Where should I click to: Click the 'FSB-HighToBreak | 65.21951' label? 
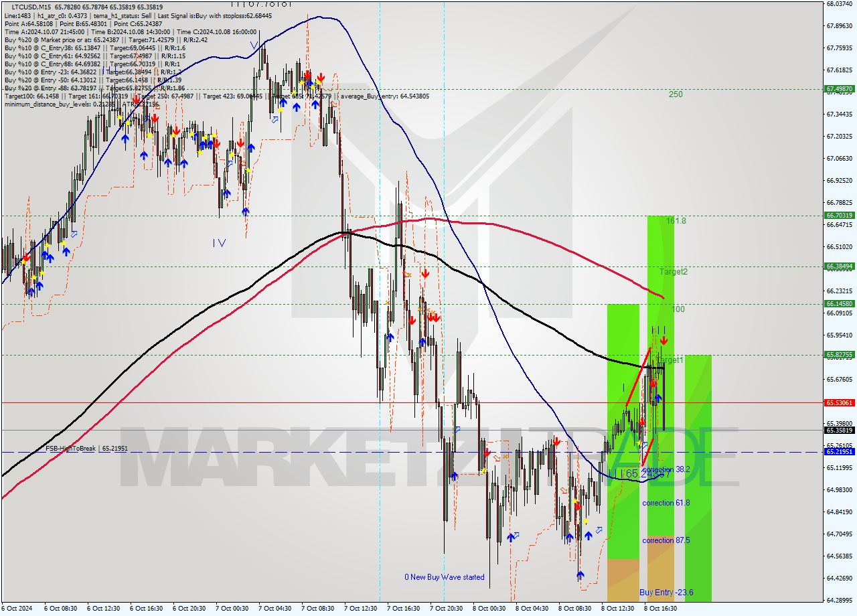tap(86, 448)
